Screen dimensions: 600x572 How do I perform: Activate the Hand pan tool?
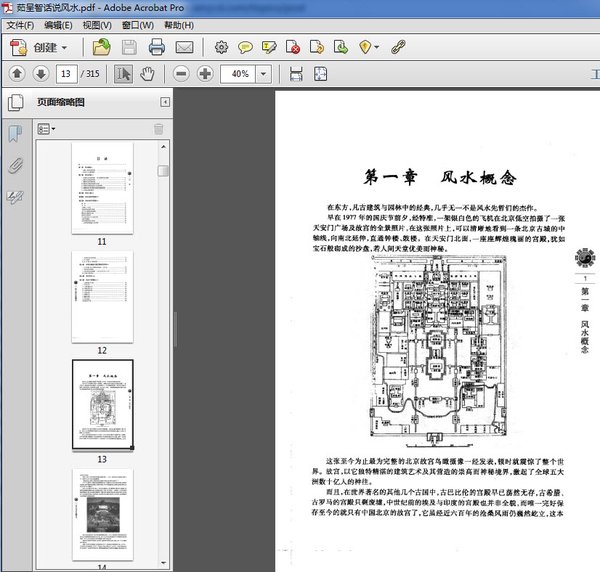[x=147, y=74]
